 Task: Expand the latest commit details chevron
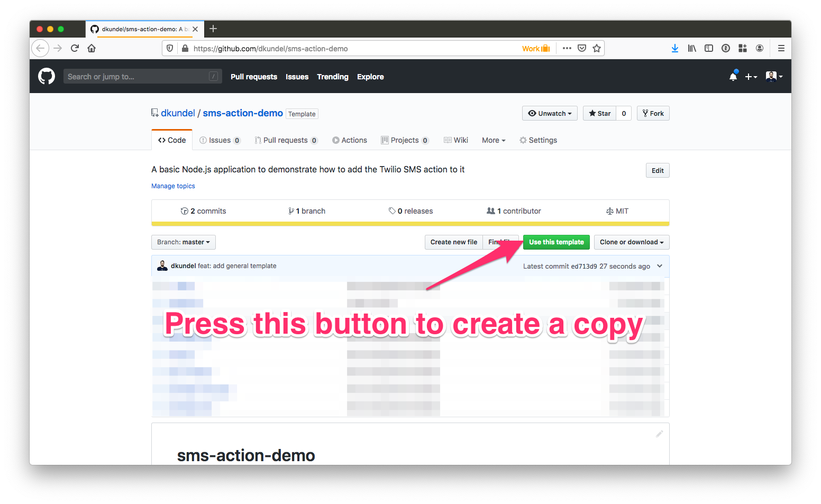(660, 266)
